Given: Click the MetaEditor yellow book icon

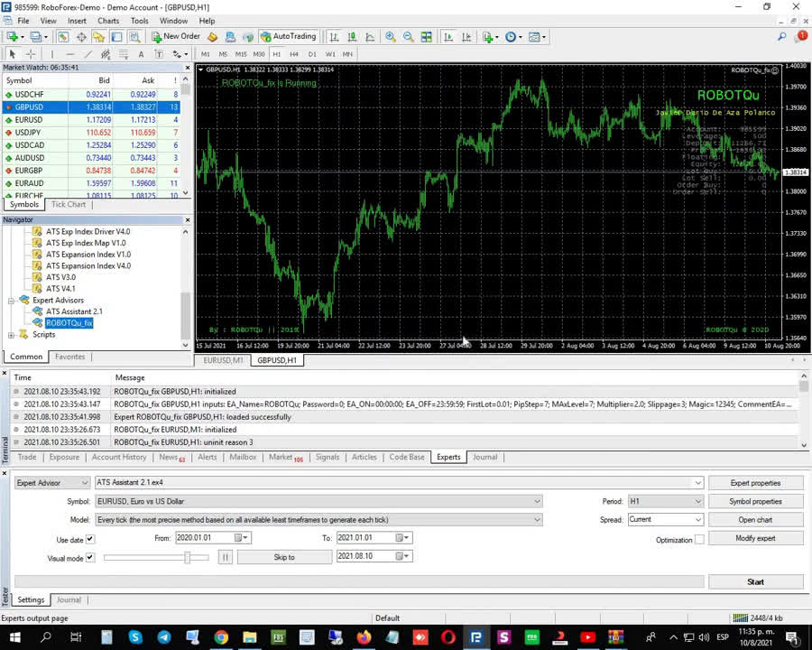Looking at the screenshot, I should 212,37.
